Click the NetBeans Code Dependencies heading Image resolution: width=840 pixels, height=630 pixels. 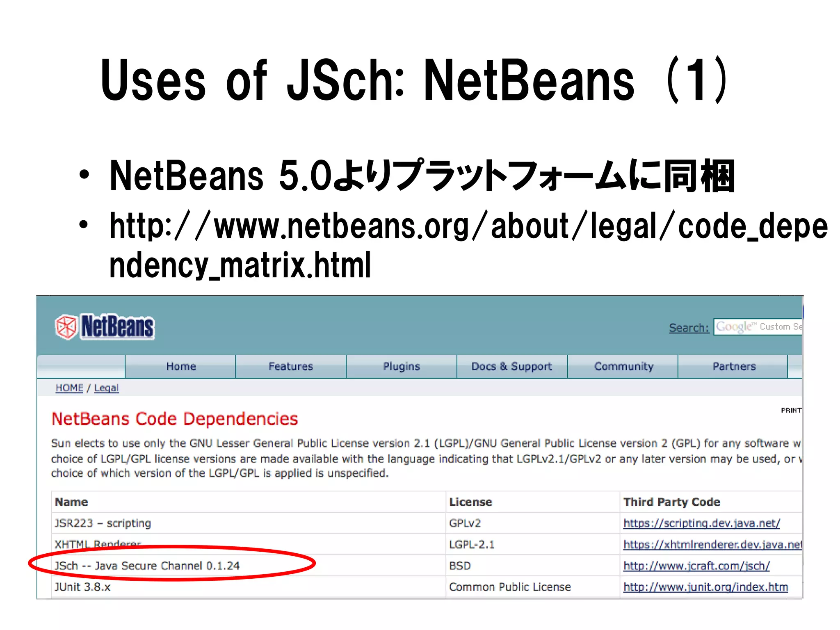pos(175,419)
